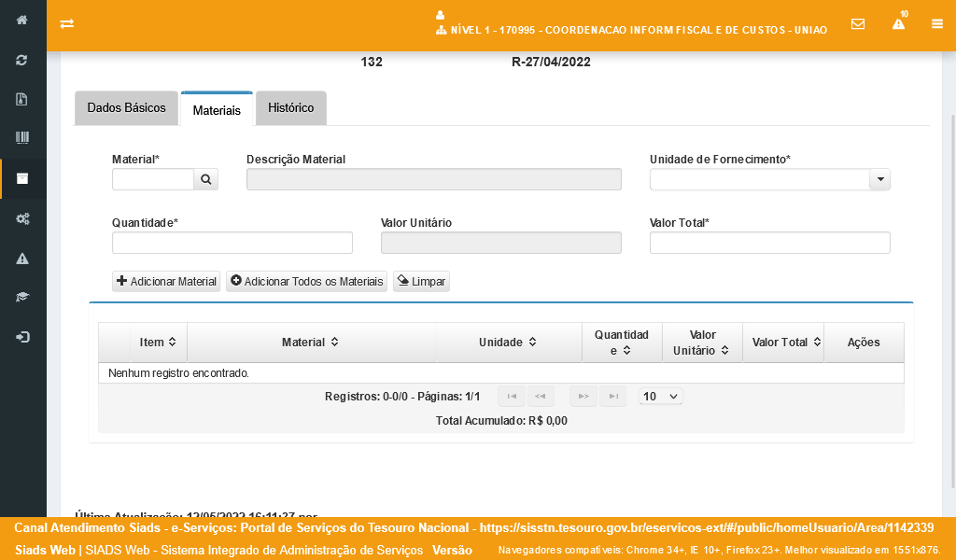This screenshot has height=560, width=956.
Task: Click Adicionar Todos os Materiais button
Action: [x=306, y=282]
